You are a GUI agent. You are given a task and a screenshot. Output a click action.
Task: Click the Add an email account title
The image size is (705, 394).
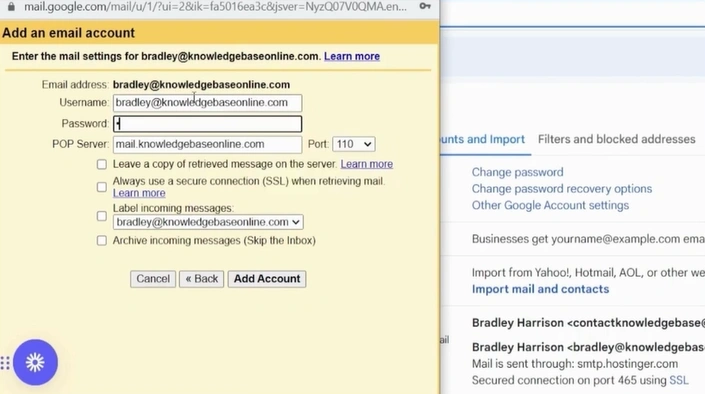click(68, 33)
